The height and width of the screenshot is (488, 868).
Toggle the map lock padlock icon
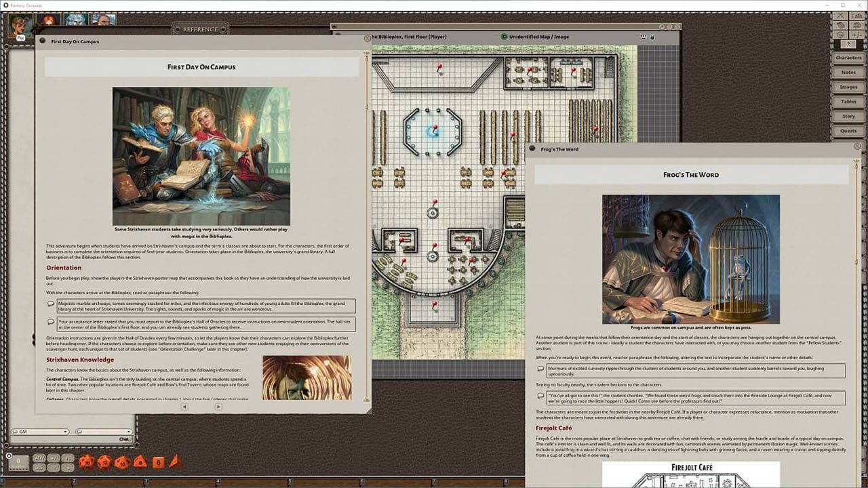pos(652,37)
